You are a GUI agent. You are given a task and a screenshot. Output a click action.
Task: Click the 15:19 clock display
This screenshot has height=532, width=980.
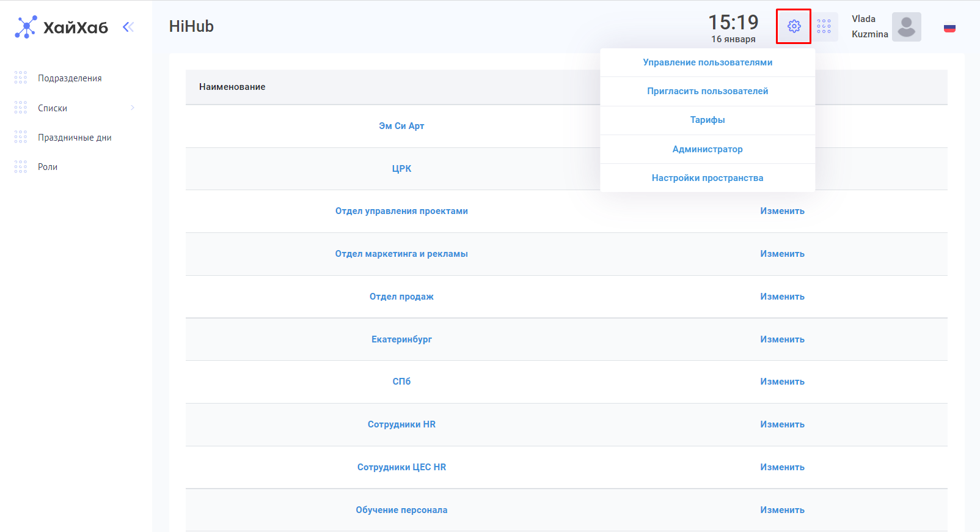[733, 23]
